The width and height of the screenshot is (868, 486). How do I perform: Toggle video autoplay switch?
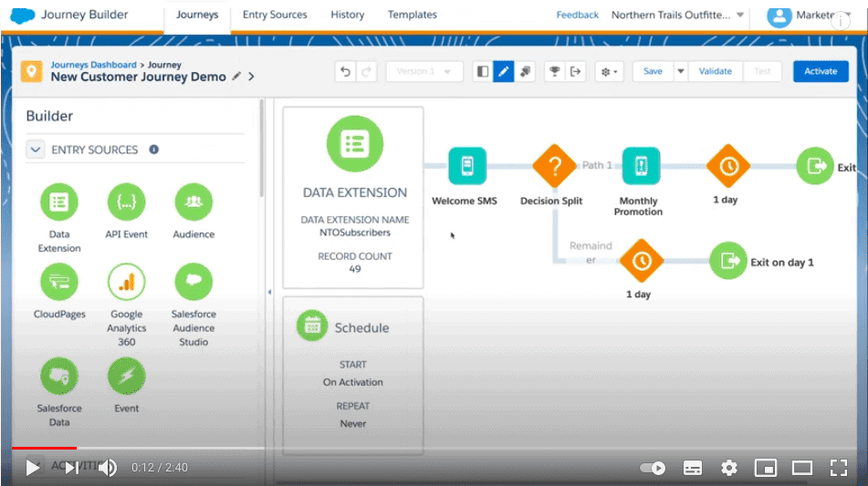click(x=653, y=468)
